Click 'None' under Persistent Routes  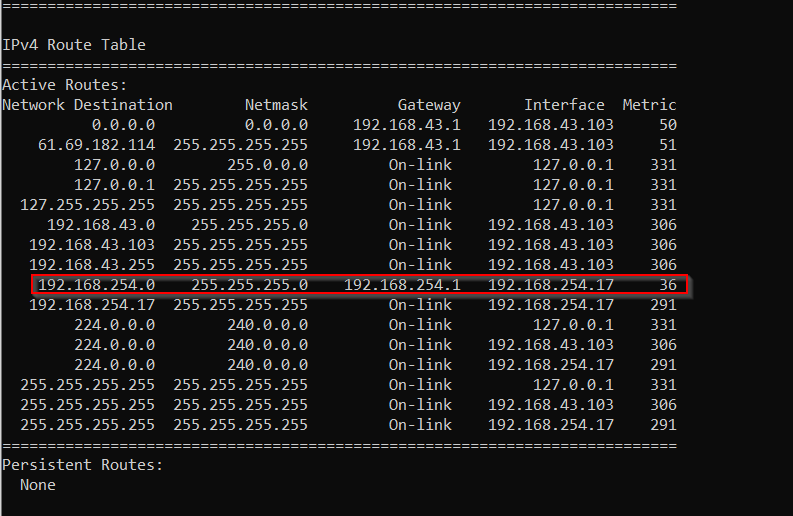[38, 485]
